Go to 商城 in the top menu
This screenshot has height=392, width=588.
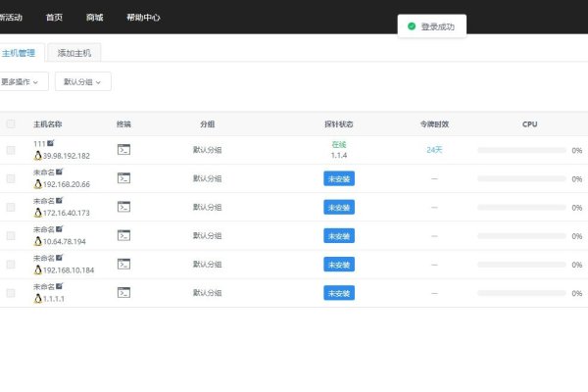point(94,18)
